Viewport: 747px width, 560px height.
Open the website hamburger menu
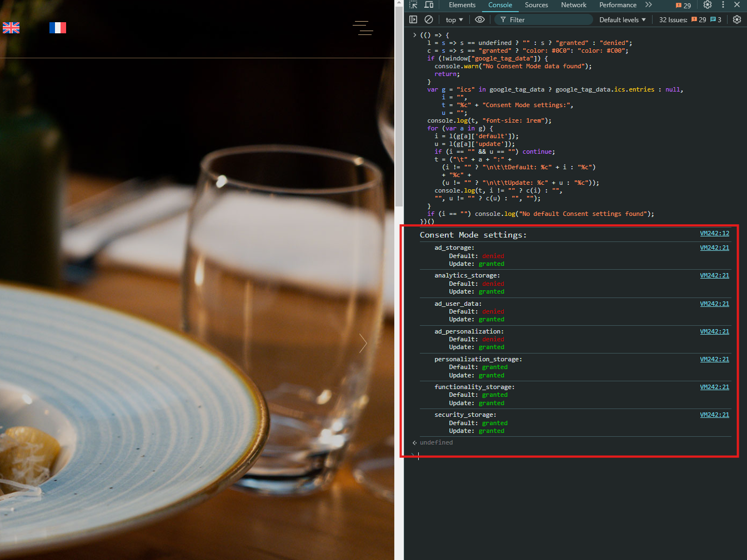click(x=363, y=28)
